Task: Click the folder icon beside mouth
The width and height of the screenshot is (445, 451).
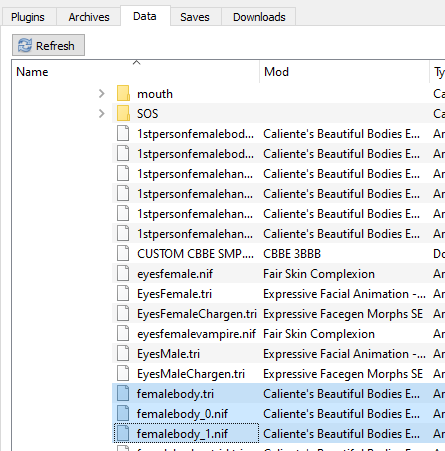Action: point(123,93)
